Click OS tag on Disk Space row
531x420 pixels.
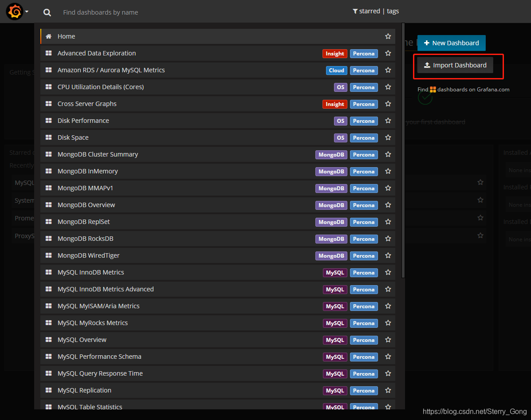coord(340,138)
